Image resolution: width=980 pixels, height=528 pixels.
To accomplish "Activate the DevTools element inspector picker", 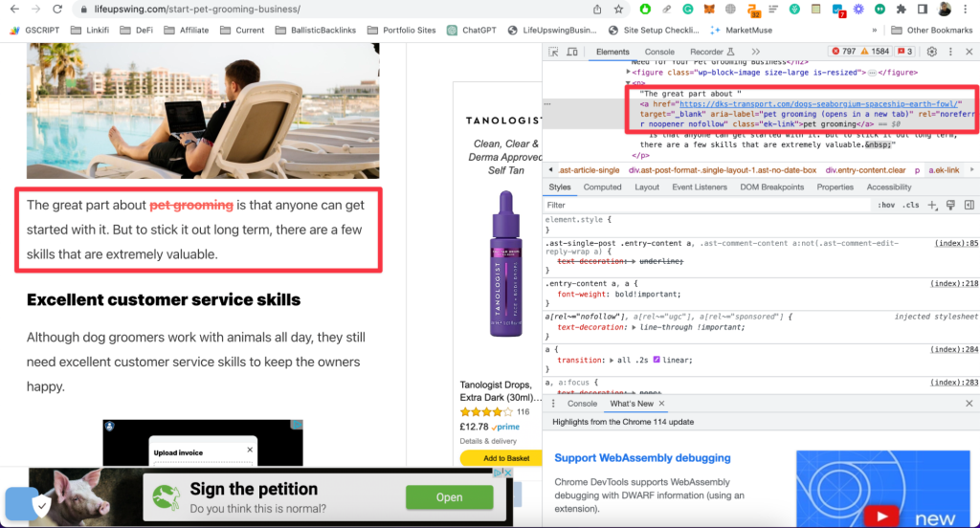I will [x=554, y=52].
